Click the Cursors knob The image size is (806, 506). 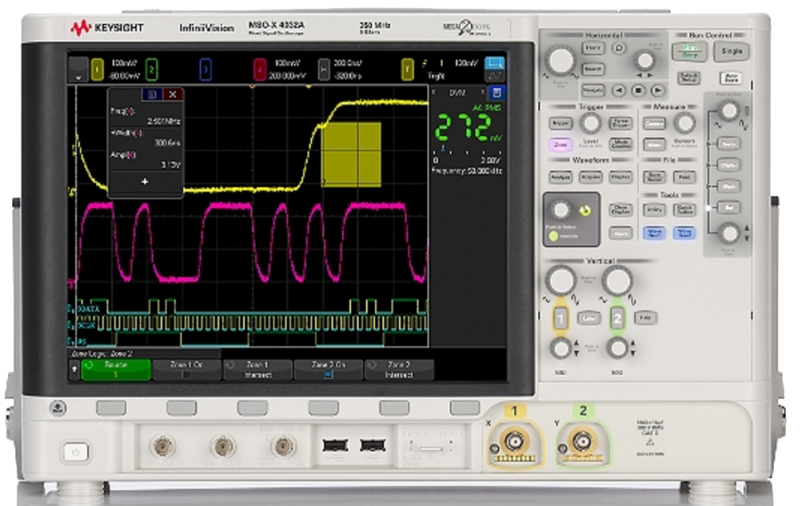pyautogui.click(x=685, y=123)
